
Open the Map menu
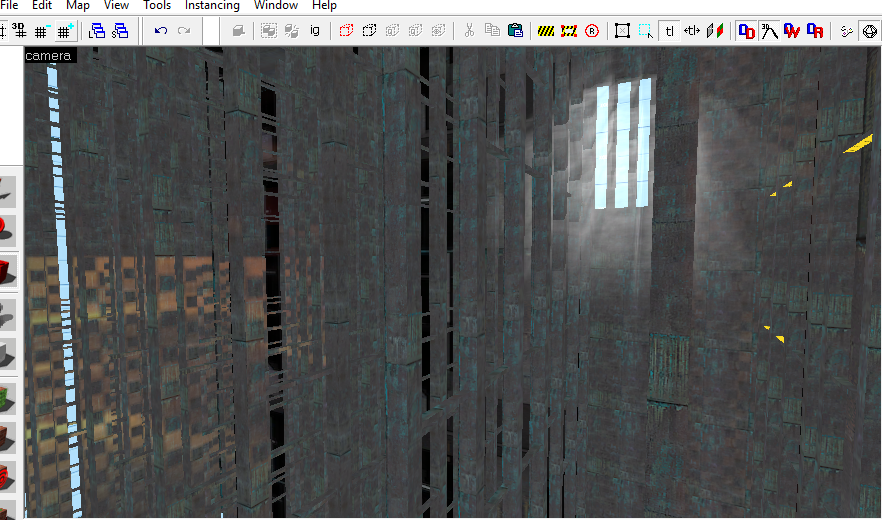[x=78, y=6]
